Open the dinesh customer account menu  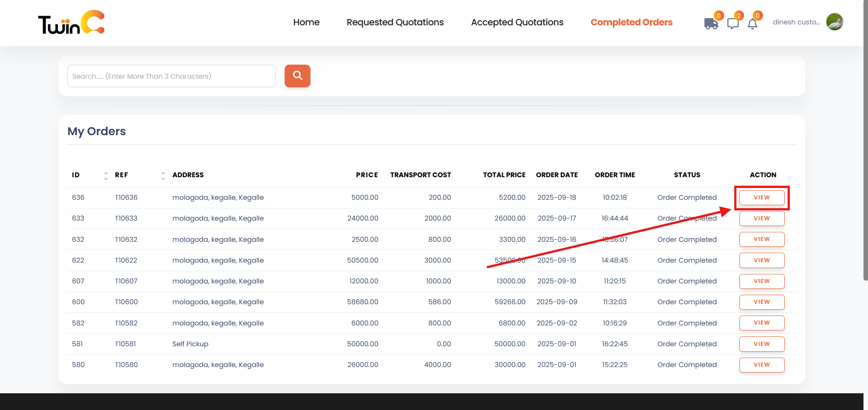coord(796,22)
